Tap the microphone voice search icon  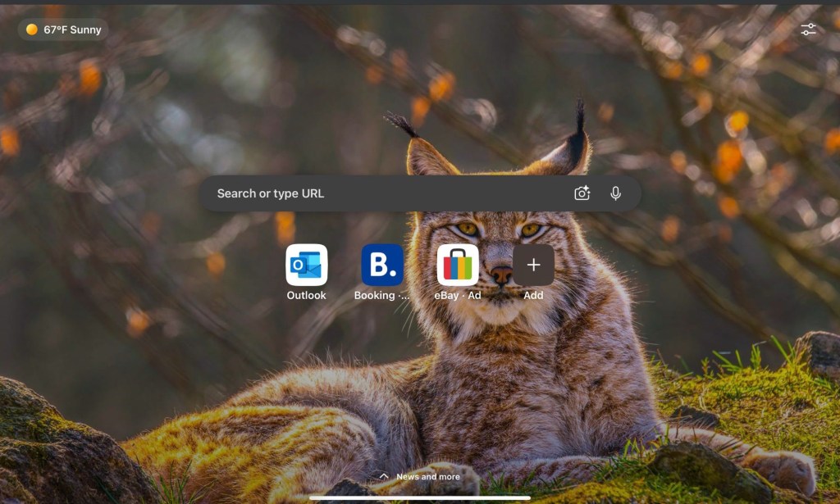[615, 193]
